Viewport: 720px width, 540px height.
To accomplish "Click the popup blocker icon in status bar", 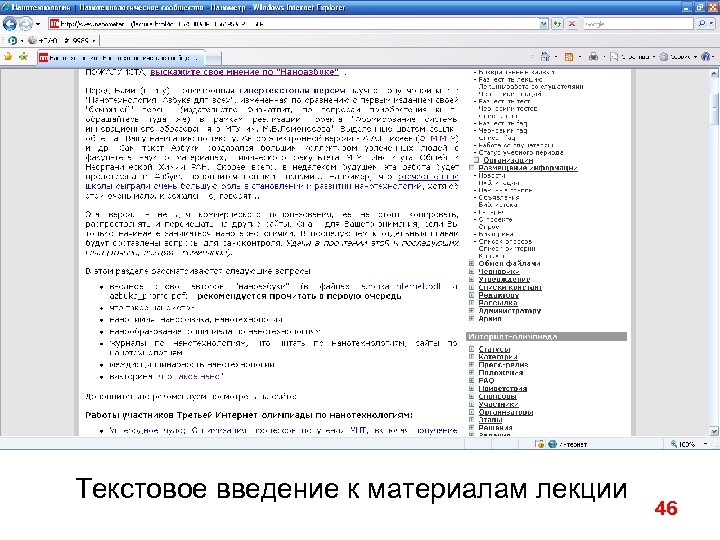I will (540, 444).
